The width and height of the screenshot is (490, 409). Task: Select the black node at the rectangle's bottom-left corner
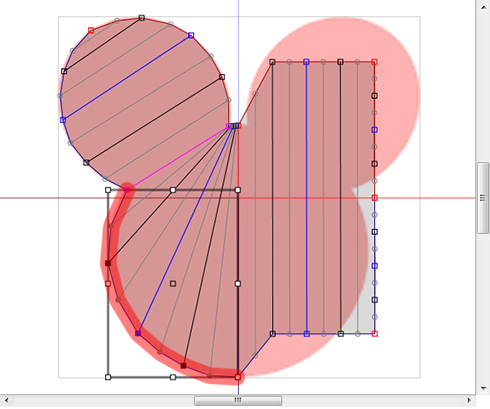273,334
